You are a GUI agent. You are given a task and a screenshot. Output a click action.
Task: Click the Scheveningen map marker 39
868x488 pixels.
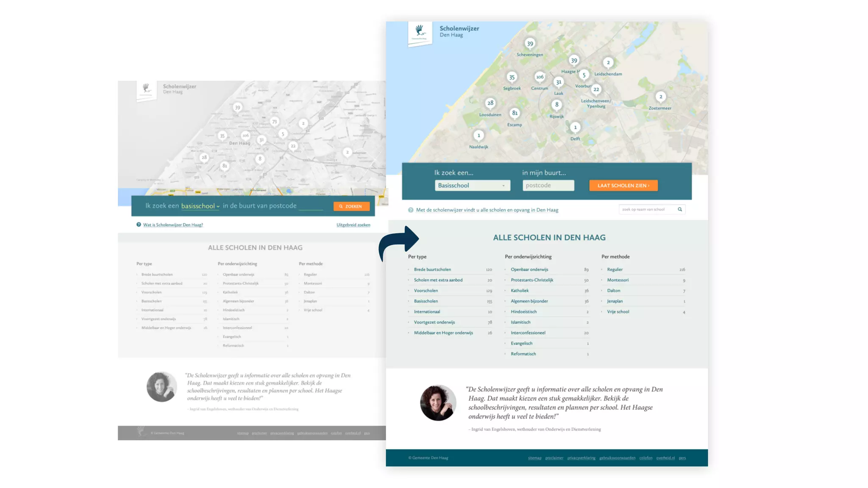point(530,44)
